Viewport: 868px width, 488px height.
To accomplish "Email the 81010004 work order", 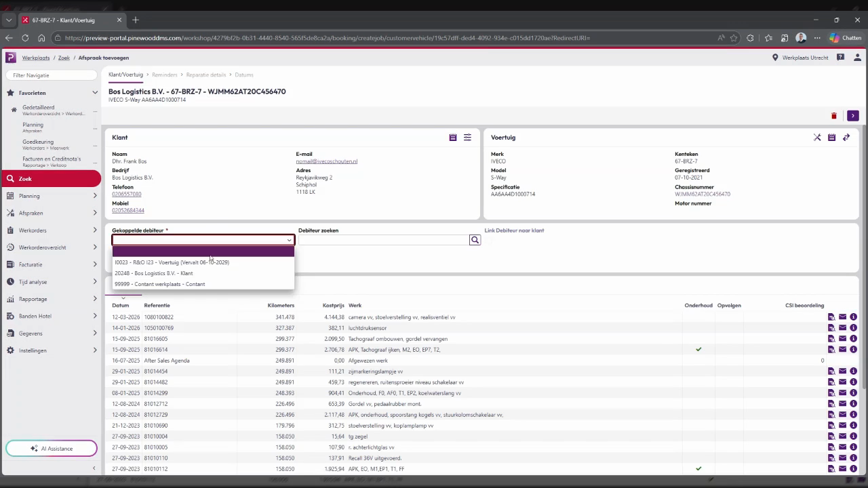I will point(843,436).
